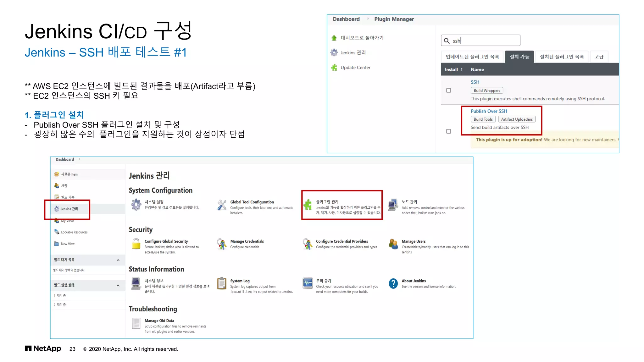Tick the install checkbox for SSH plugin
The image size is (644, 362).
click(449, 90)
